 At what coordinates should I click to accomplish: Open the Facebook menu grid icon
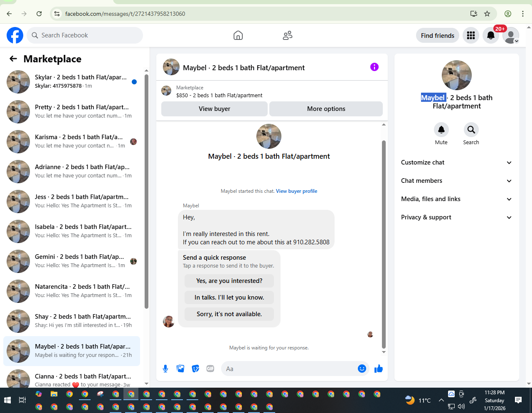pyautogui.click(x=471, y=35)
